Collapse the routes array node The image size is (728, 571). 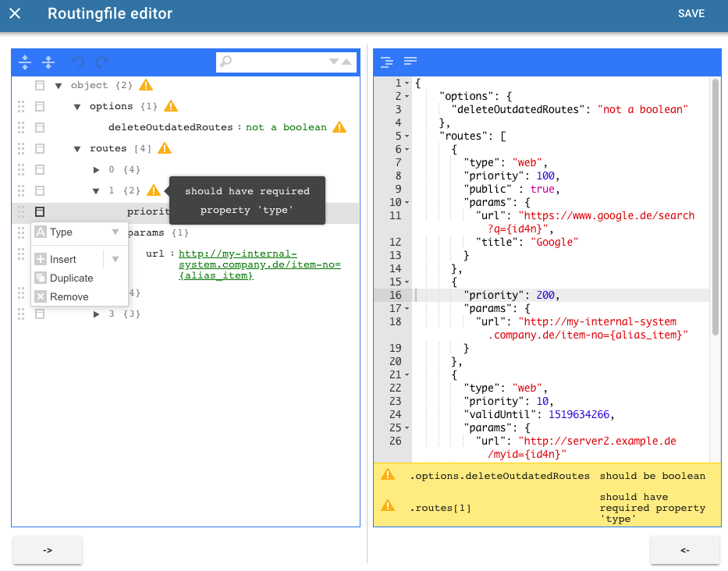pyautogui.click(x=77, y=149)
